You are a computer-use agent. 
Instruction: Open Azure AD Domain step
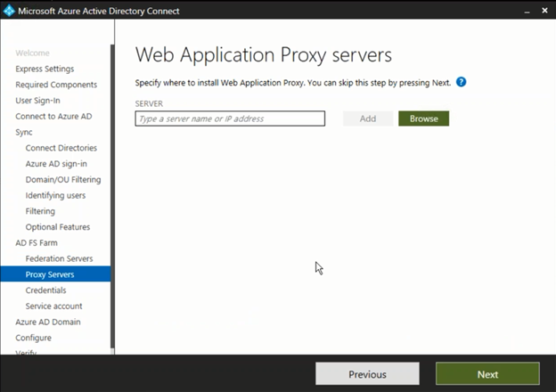48,322
